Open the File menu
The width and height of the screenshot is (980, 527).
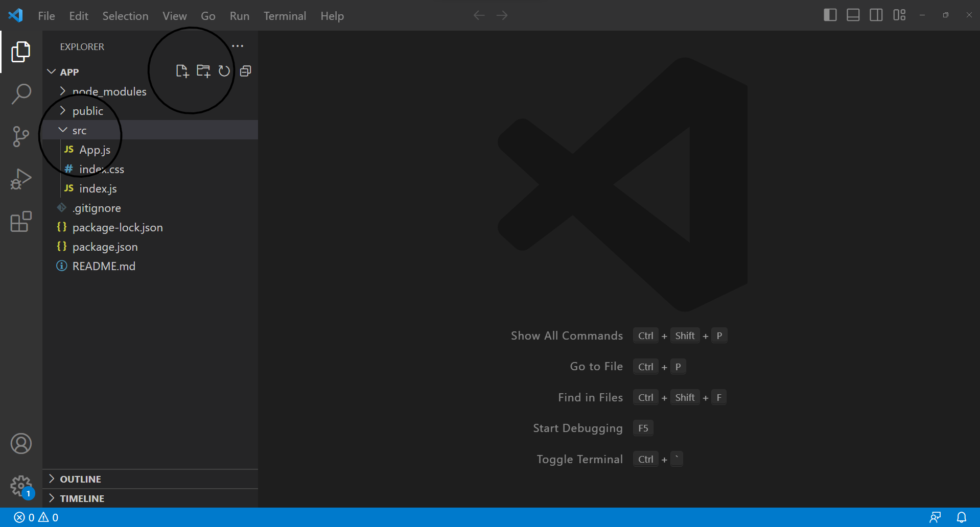[x=46, y=16]
